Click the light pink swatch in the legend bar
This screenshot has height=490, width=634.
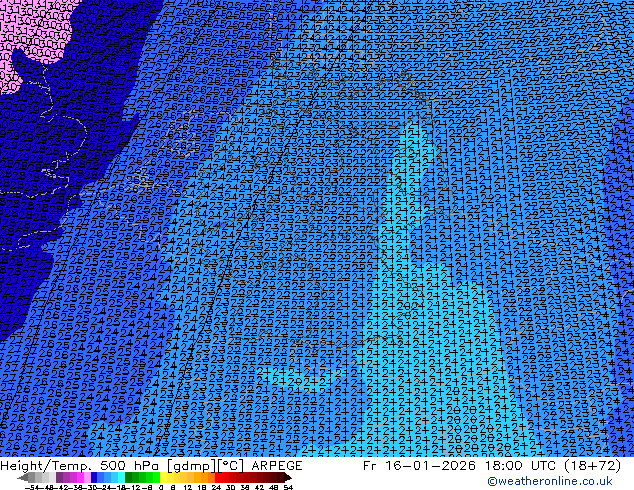[x=87, y=477]
